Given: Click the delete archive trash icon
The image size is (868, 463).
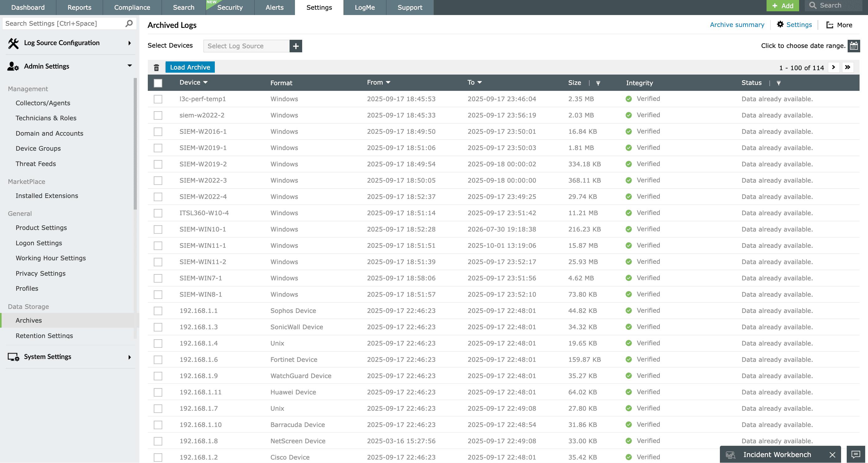Looking at the screenshot, I should point(156,67).
